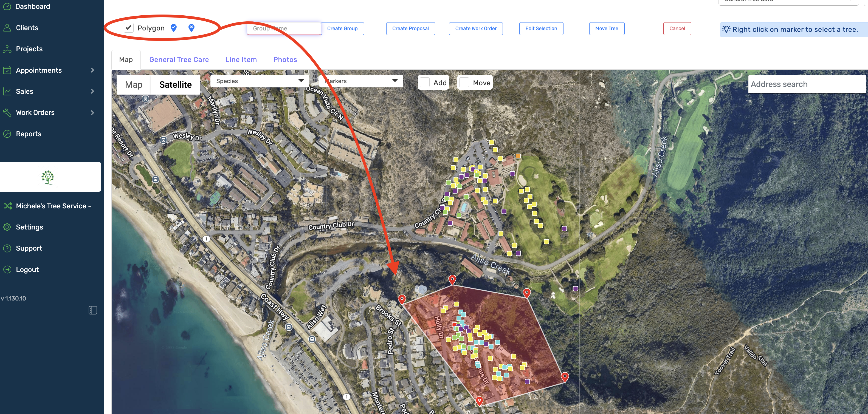This screenshot has width=868, height=414.
Task: Enable the Move checkbox on map
Action: coord(464,83)
